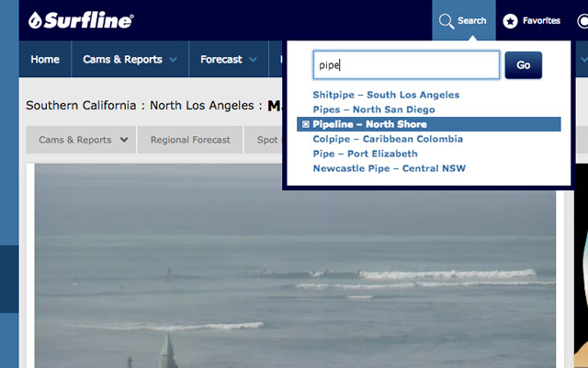
Task: Click chevron on gray Cams & Reports tab
Action: [124, 140]
